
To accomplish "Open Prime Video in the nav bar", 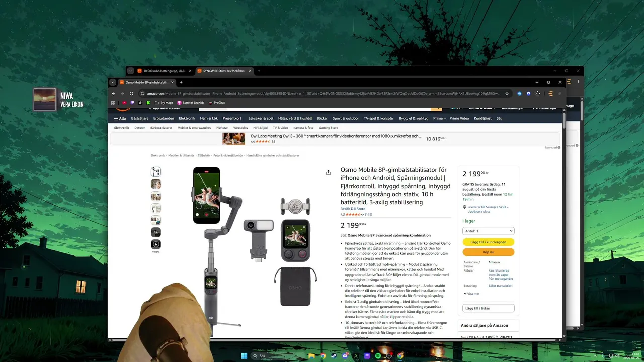I will [x=459, y=118].
